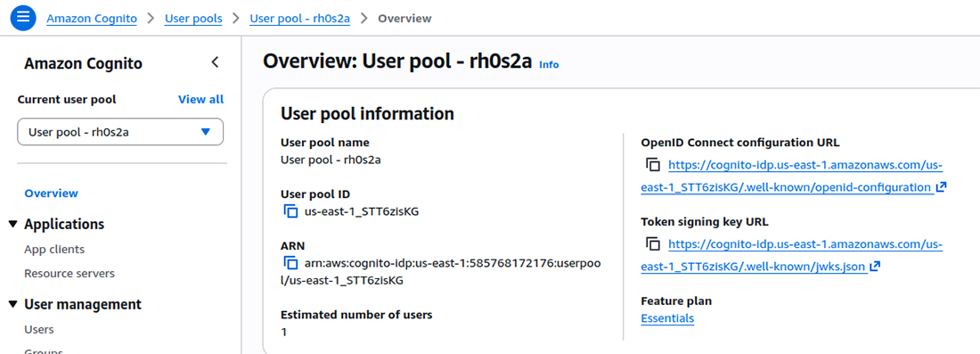Copy the Token signing key URL

652,244
